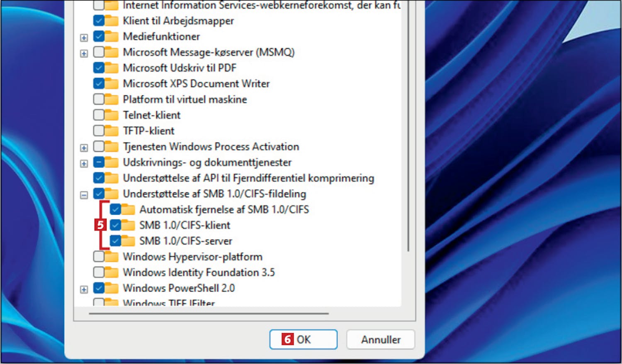Uncheck the Mediefunktioner checkbox

(x=99, y=36)
